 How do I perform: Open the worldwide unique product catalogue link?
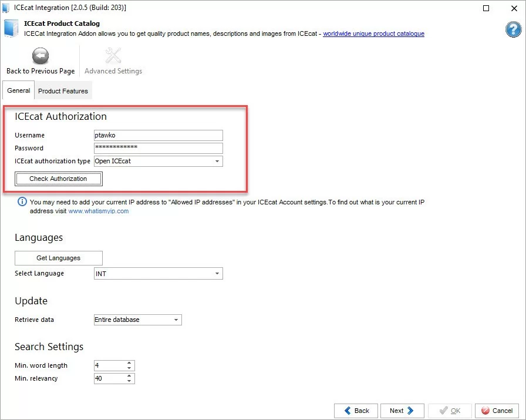pyautogui.click(x=374, y=33)
